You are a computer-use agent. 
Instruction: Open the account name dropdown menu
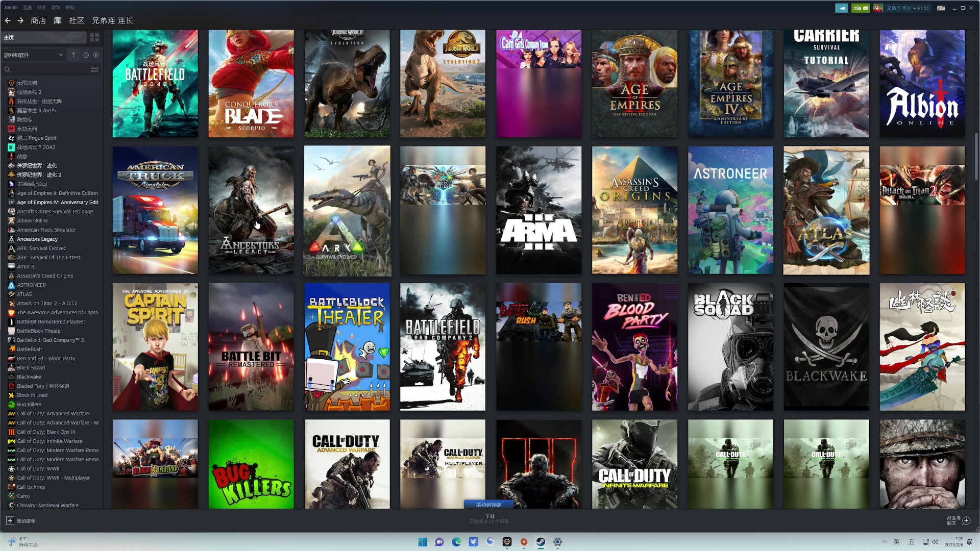coord(908,8)
